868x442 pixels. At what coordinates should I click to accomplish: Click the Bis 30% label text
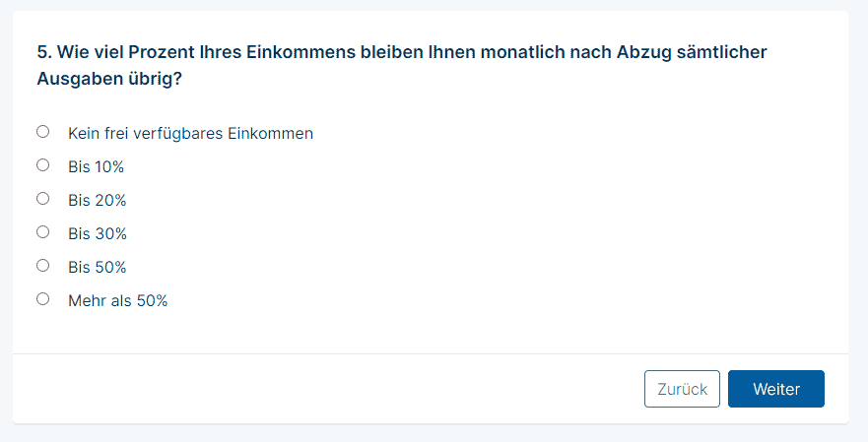tap(98, 233)
